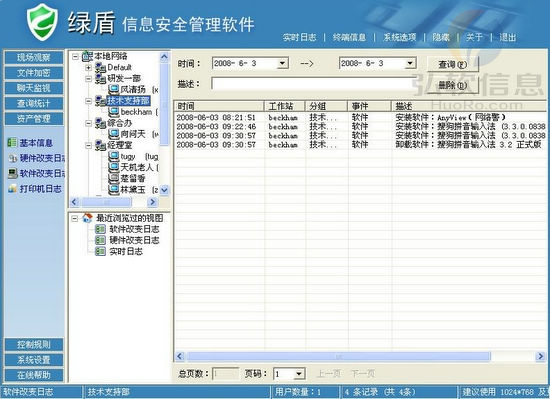Click the 删除 delete button

[452, 85]
